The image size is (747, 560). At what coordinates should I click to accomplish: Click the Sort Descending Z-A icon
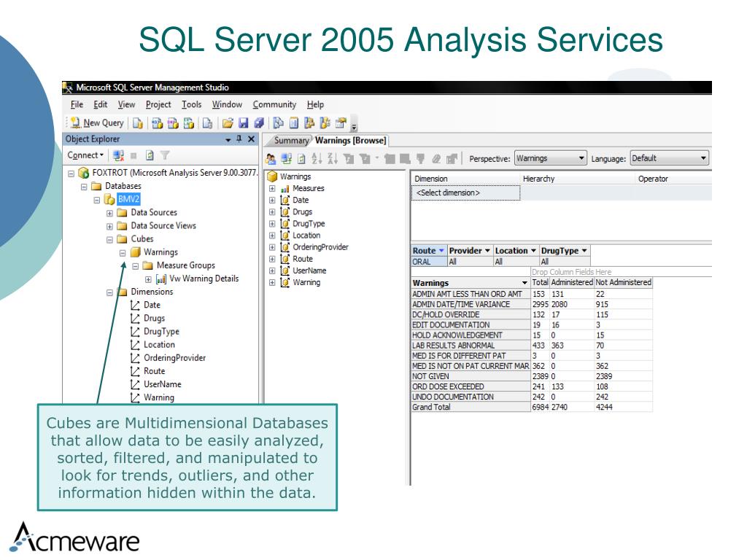coord(333,158)
